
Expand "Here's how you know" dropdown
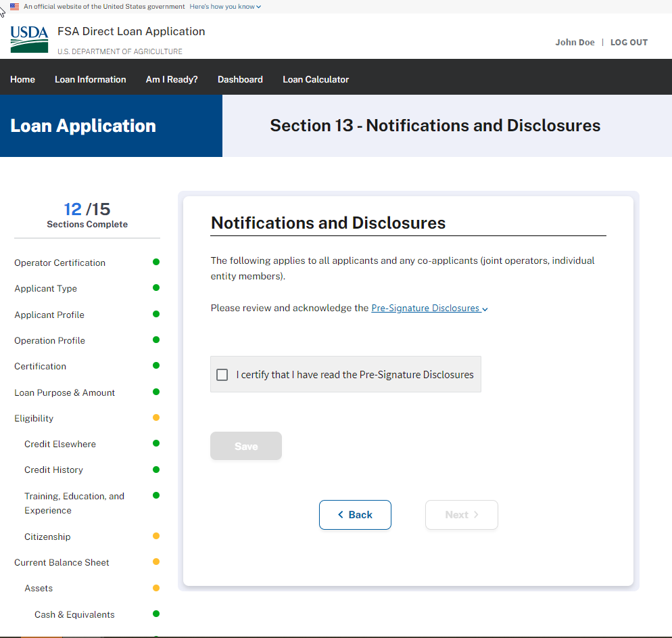(225, 7)
